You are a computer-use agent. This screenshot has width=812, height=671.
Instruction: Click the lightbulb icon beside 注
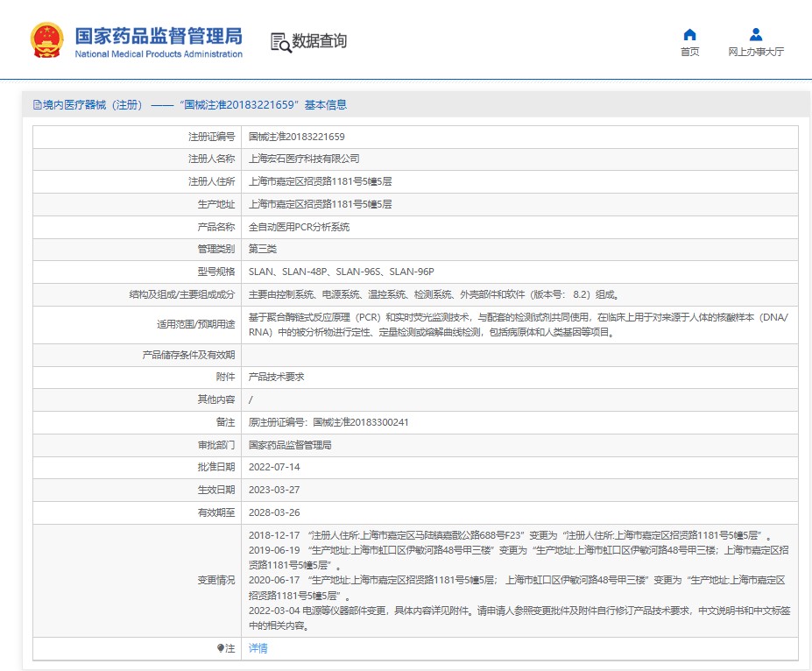tap(220, 648)
